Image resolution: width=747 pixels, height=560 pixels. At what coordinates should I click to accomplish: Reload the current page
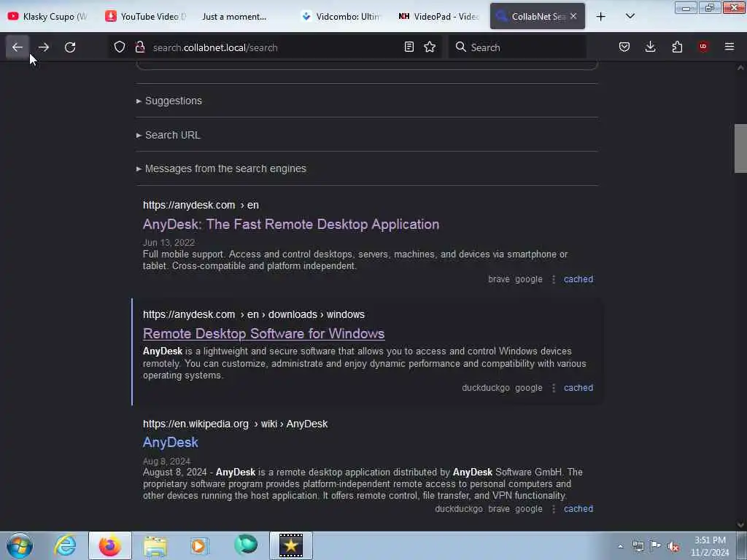click(x=70, y=47)
